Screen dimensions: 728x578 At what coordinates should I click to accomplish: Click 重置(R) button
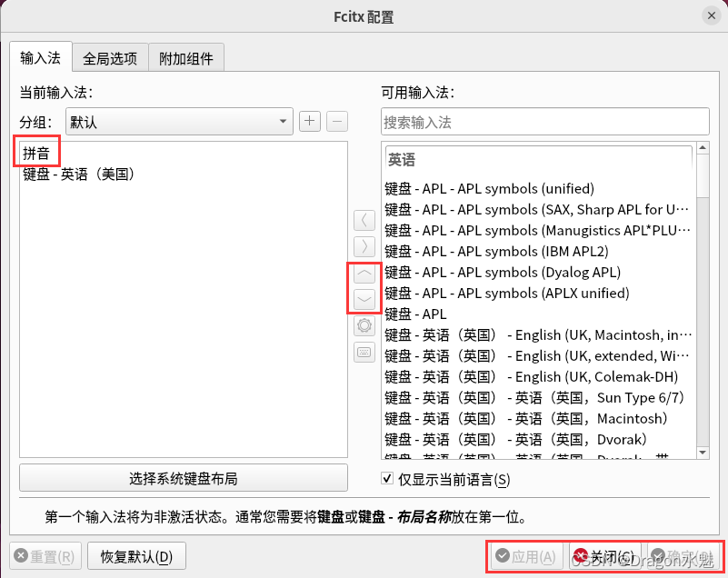tap(45, 556)
